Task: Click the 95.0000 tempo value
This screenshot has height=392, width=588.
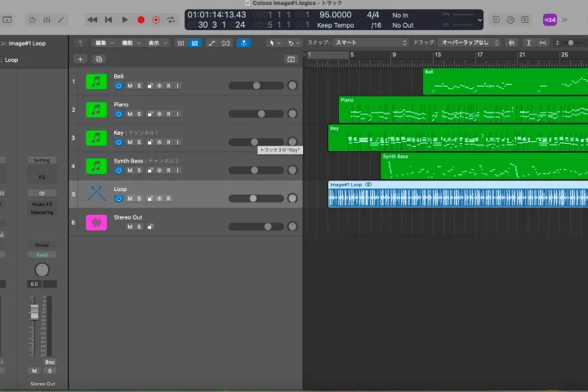Action: click(336, 15)
